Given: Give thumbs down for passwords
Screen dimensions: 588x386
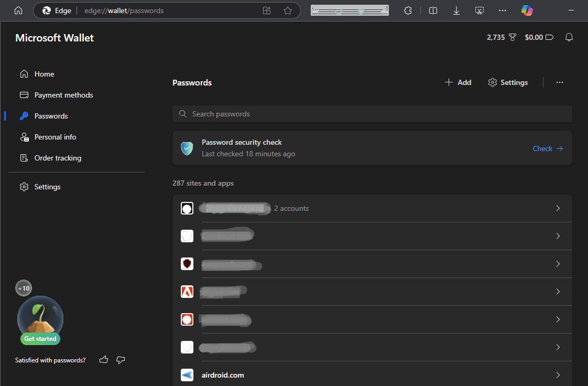Looking at the screenshot, I should pos(121,360).
